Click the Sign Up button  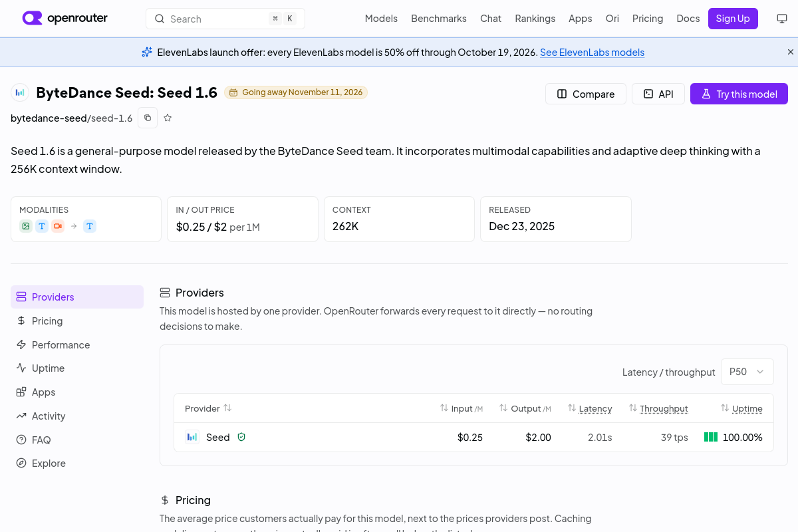click(733, 19)
